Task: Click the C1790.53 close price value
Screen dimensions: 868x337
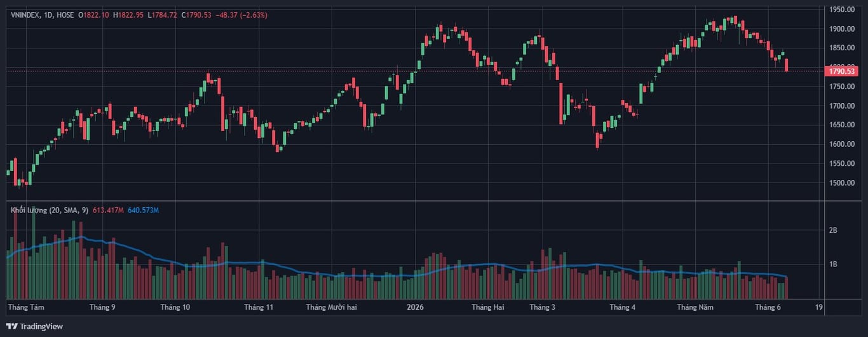Action: [197, 15]
